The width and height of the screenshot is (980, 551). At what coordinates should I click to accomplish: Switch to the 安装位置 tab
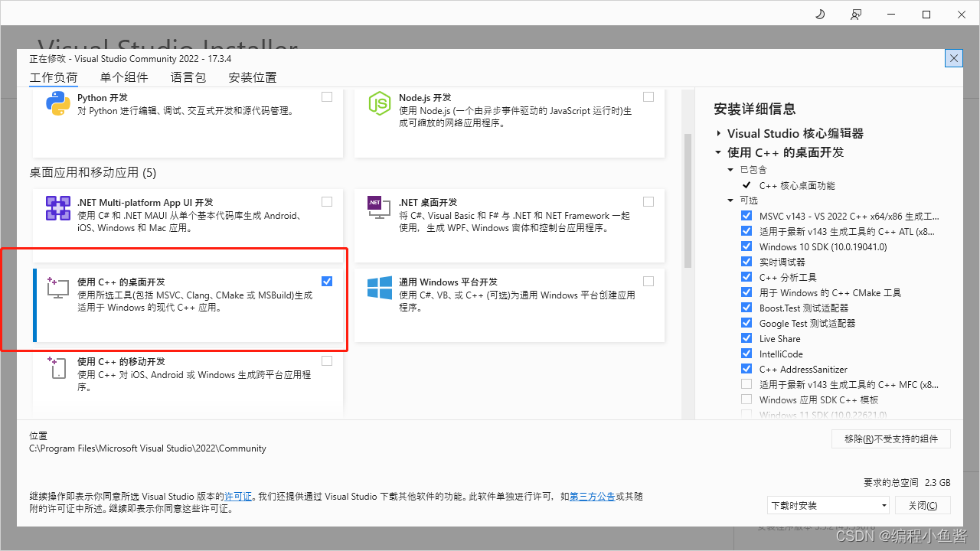[253, 77]
